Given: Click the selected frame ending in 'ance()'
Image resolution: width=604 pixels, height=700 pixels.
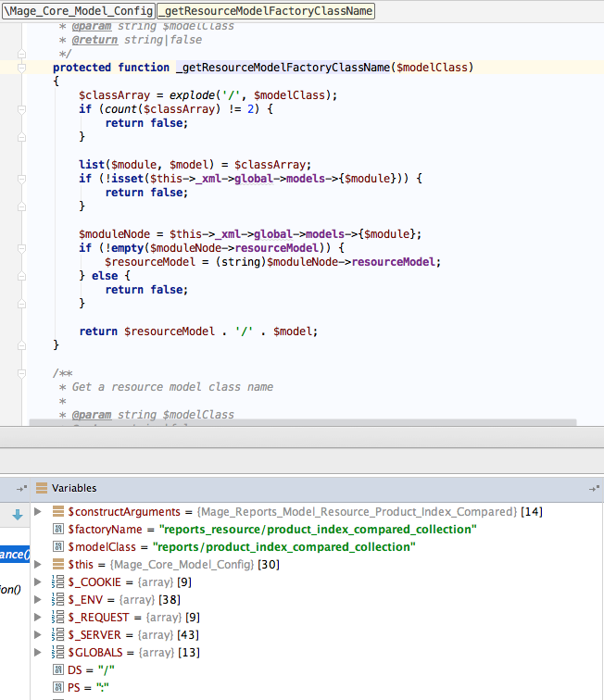Looking at the screenshot, I should [15, 555].
